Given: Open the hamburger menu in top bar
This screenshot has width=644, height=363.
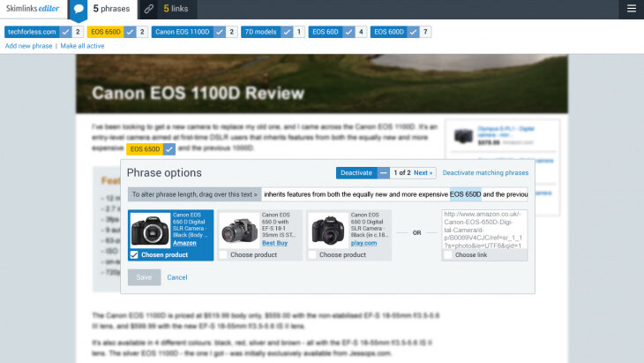Looking at the screenshot, I should click(630, 9).
